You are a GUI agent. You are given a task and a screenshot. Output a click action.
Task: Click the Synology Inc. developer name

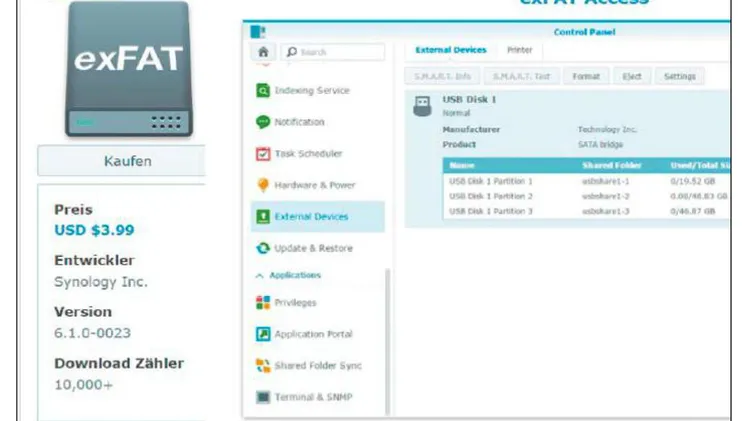tap(101, 282)
